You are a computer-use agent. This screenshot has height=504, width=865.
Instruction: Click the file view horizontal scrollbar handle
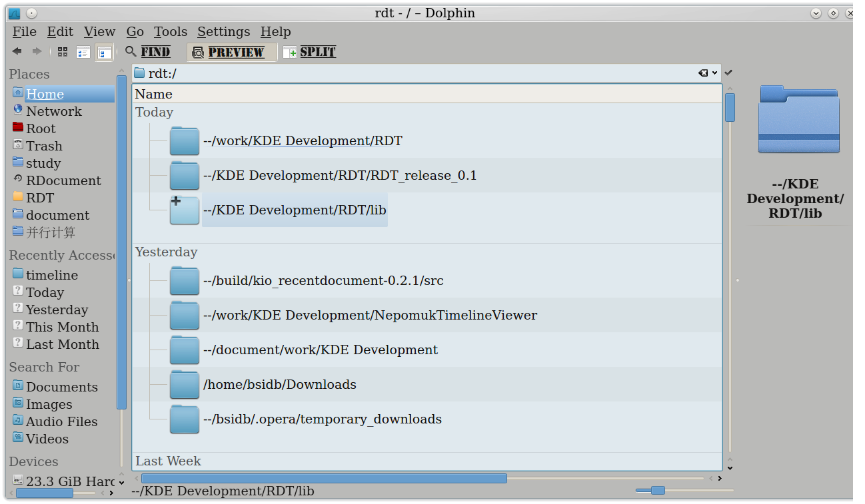[324, 478]
